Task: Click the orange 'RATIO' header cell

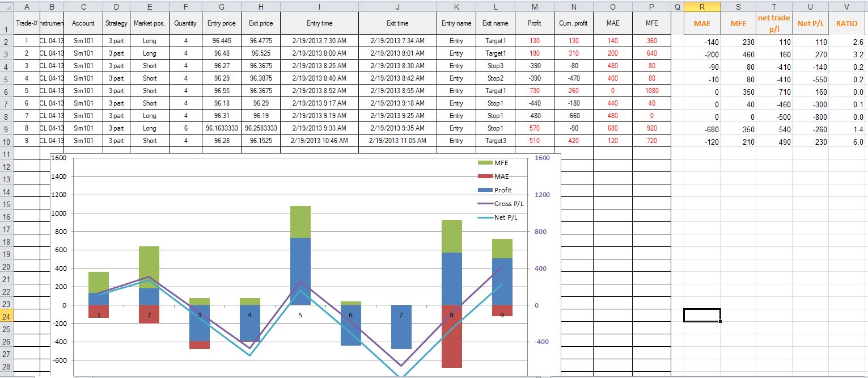Action: (x=847, y=24)
